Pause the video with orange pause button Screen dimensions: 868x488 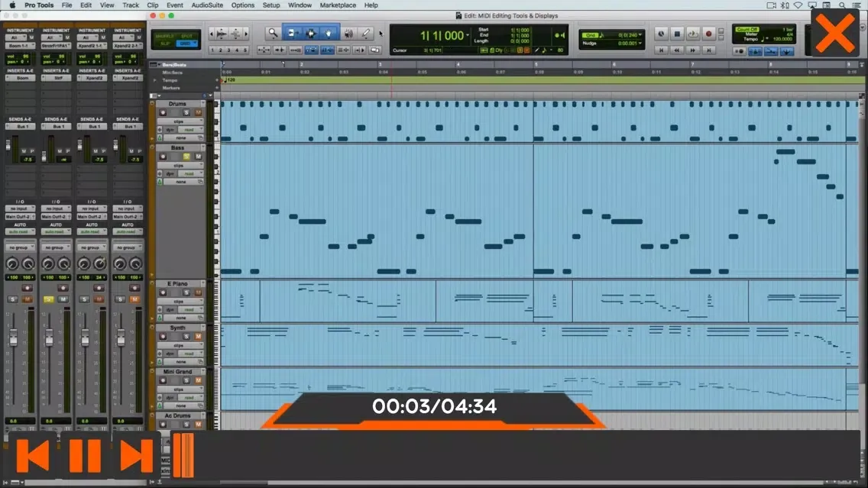(85, 456)
